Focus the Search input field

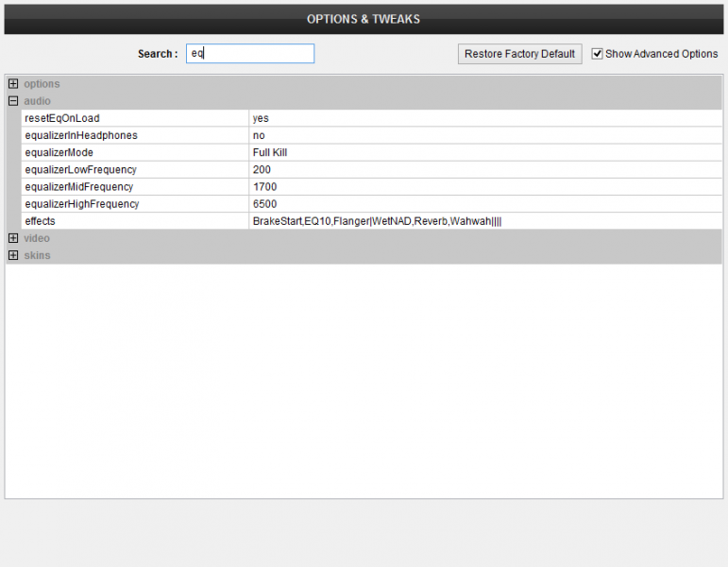250,54
